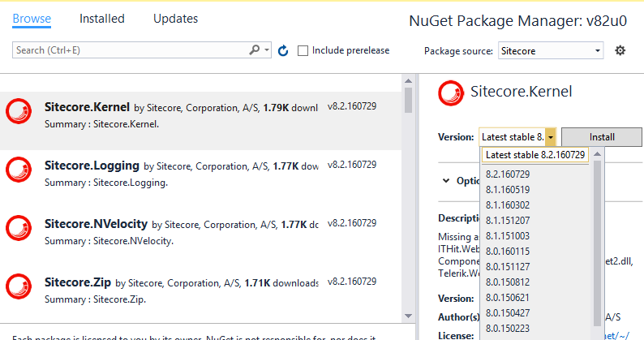Click the Sitecore.Kernel package logo in list
Viewport: 644px width, 340px height.
tap(19, 111)
